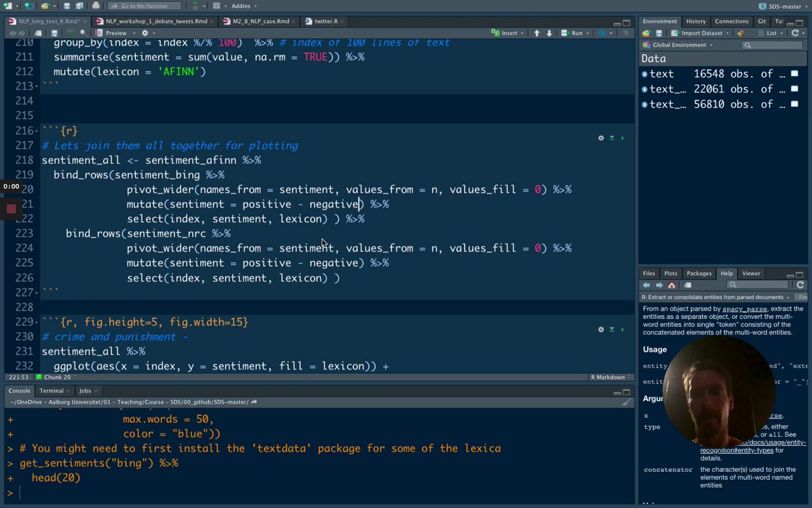Go to the next chunk with down arrow
Viewport: 812px width, 508px height.
(x=549, y=33)
